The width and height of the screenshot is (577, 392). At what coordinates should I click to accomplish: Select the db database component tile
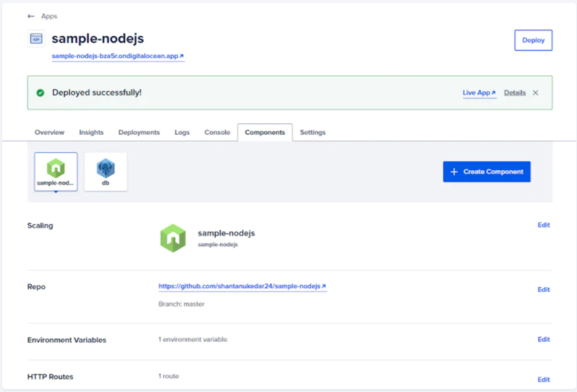point(105,171)
